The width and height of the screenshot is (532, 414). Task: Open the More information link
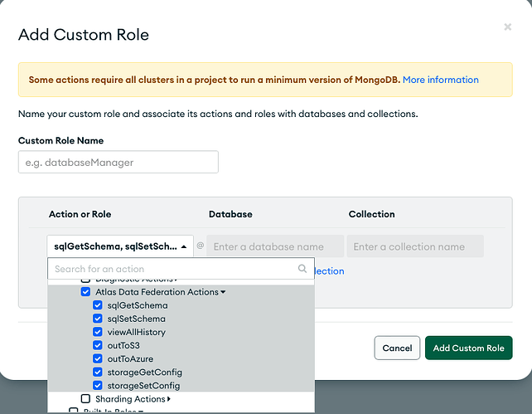point(440,80)
